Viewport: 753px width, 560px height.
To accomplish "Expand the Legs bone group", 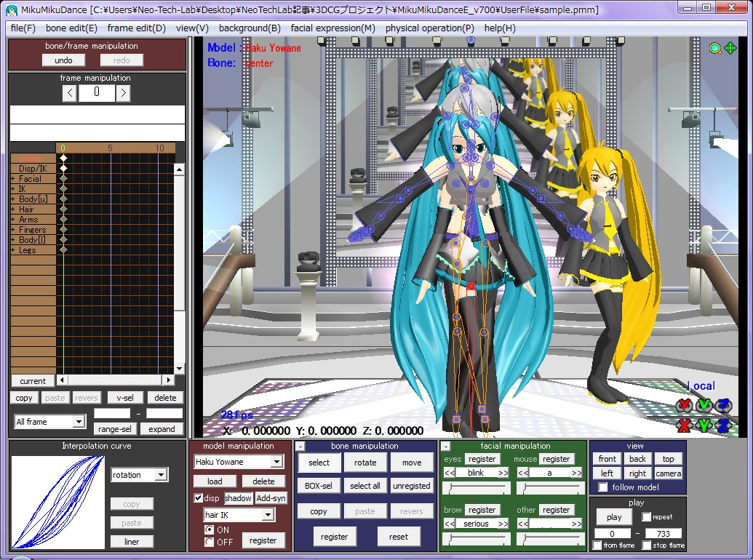I will point(13,250).
